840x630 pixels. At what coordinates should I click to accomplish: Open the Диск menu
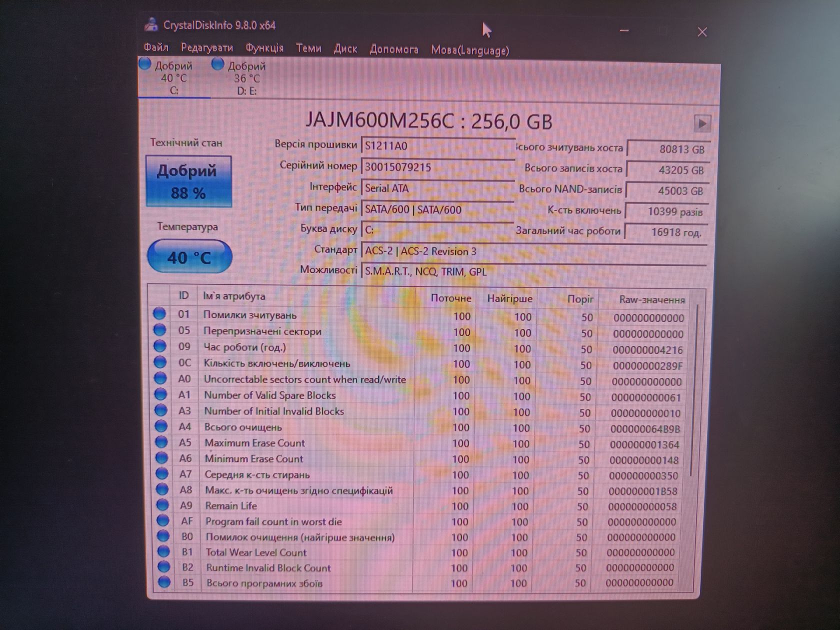coord(345,48)
